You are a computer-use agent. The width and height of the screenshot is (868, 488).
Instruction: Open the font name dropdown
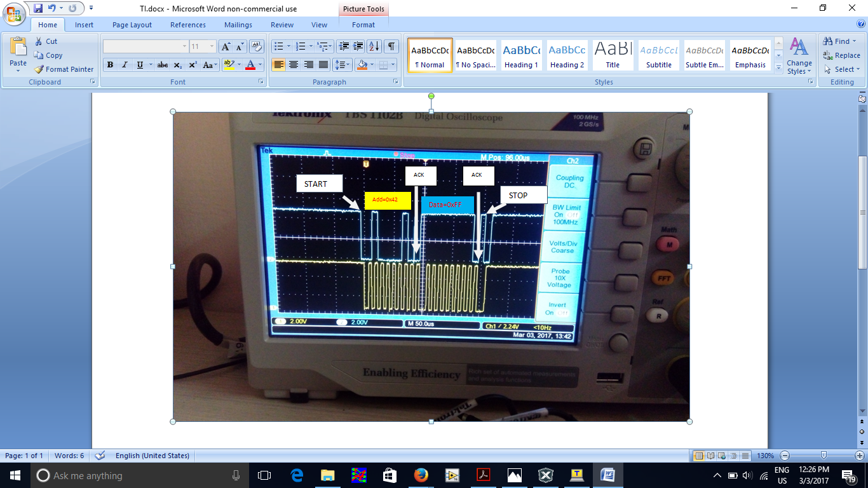[x=185, y=46]
